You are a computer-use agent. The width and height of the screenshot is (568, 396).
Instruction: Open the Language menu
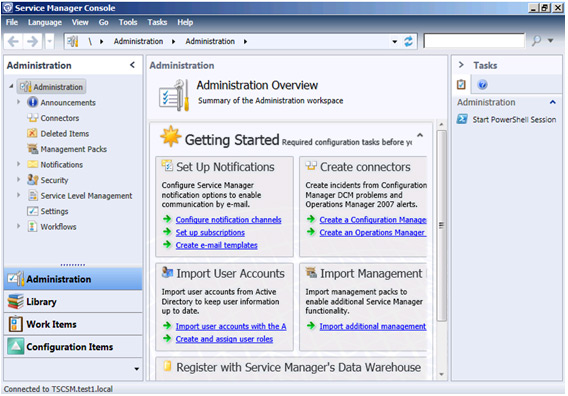click(45, 22)
